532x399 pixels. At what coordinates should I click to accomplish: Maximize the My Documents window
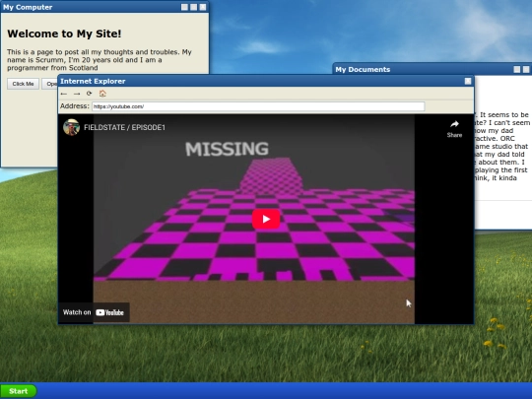(x=526, y=69)
